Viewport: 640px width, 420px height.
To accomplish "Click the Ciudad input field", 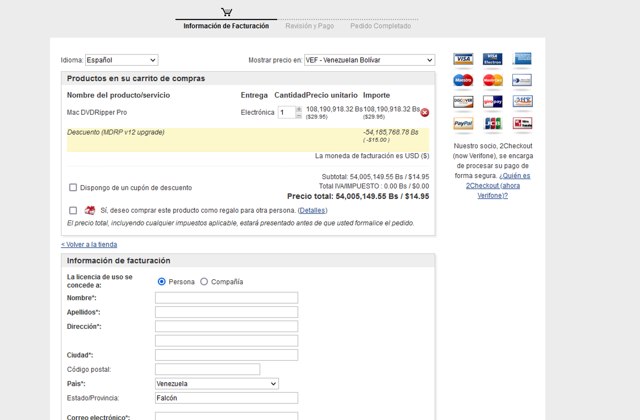I will click(227, 355).
